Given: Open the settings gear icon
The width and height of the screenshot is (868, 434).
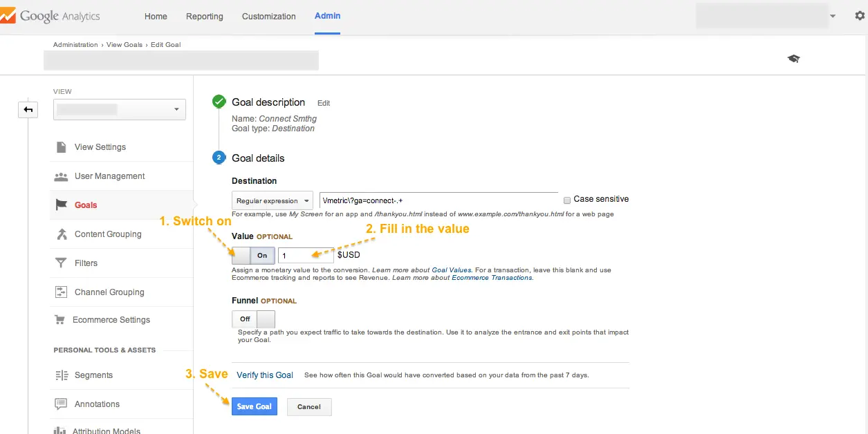Looking at the screenshot, I should tap(860, 16).
